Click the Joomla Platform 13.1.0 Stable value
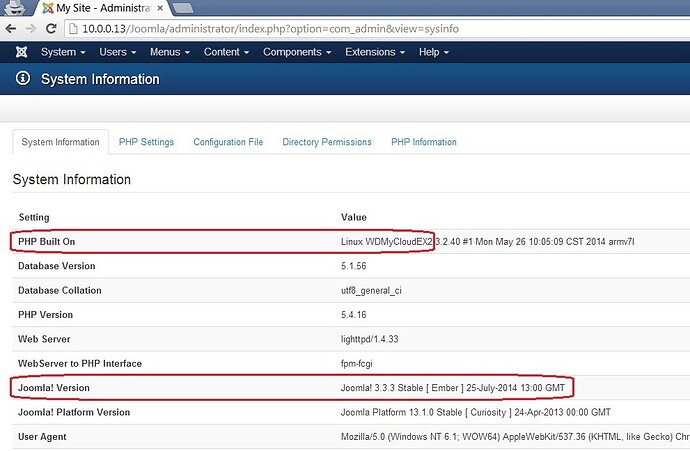Viewport: 690px width, 451px height. [x=476, y=412]
